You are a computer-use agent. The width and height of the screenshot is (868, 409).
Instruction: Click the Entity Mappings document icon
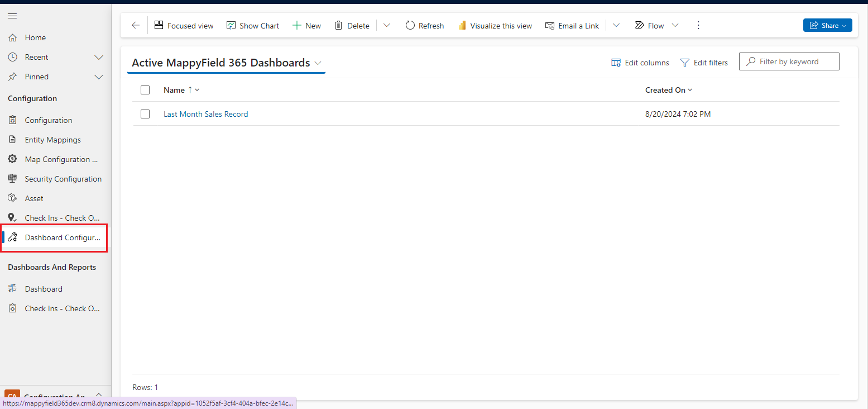(12, 140)
